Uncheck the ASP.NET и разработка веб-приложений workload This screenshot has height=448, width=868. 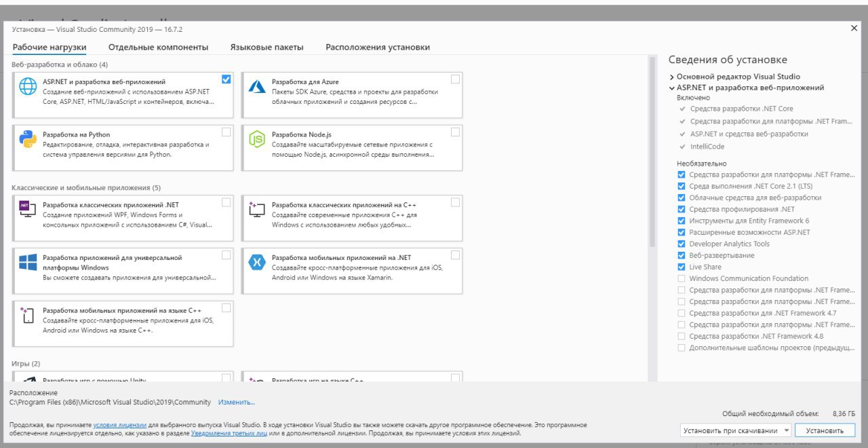[x=226, y=79]
